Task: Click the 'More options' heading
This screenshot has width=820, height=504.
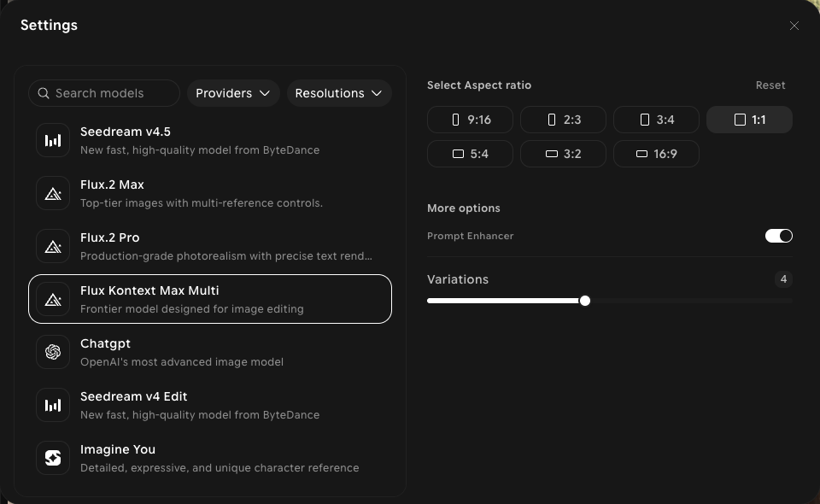Action: point(463,208)
